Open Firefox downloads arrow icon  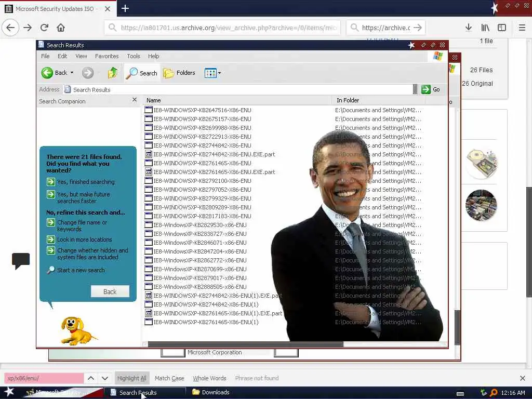click(x=469, y=28)
